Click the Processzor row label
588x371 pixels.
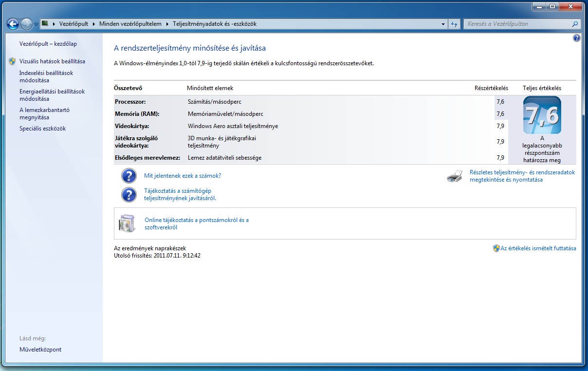130,102
